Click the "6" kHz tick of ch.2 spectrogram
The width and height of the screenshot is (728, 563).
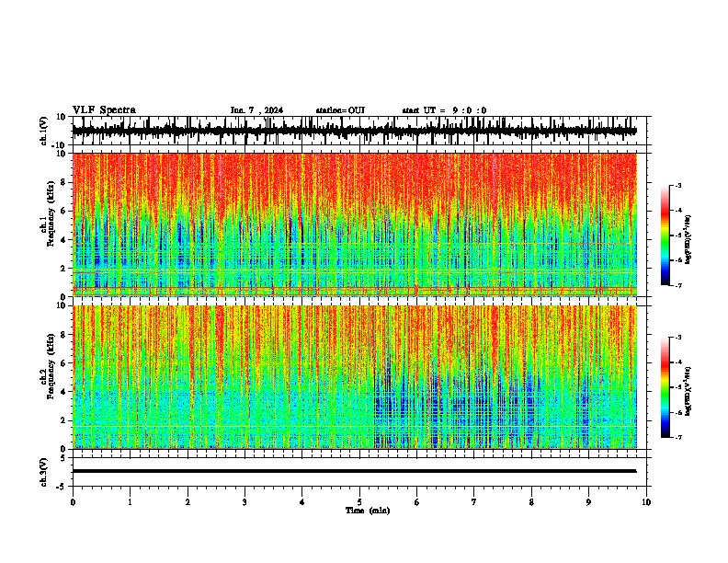[x=63, y=363]
